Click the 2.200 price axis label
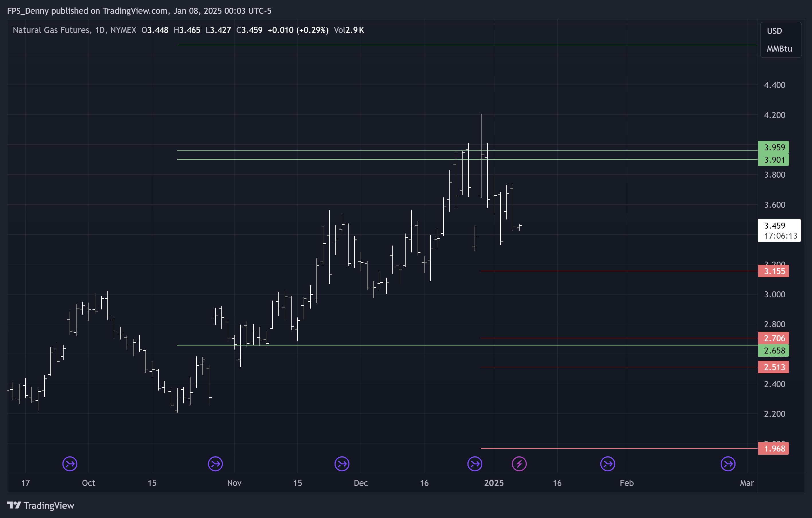Screen dimensions: 812x518 (x=774, y=414)
